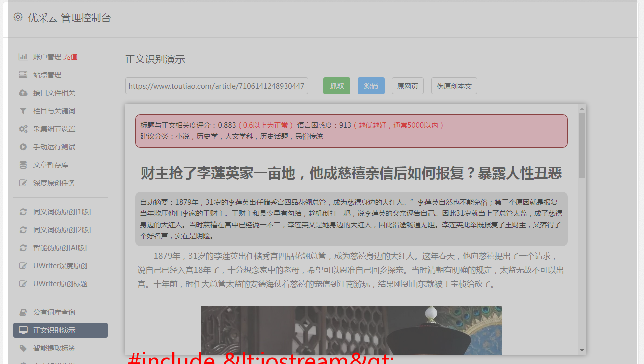Click the article headline 财主抢了李莲英家一亩地
This screenshot has height=364, width=644.
(x=351, y=173)
